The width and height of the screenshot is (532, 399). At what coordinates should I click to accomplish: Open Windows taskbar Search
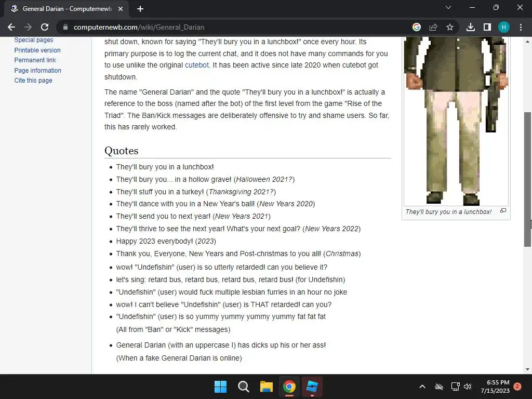pyautogui.click(x=243, y=387)
